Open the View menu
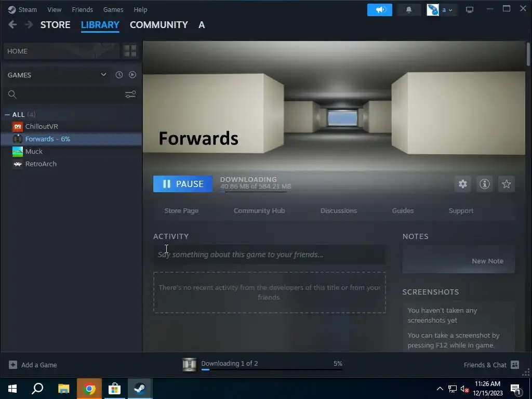The image size is (532, 399). coord(54,9)
